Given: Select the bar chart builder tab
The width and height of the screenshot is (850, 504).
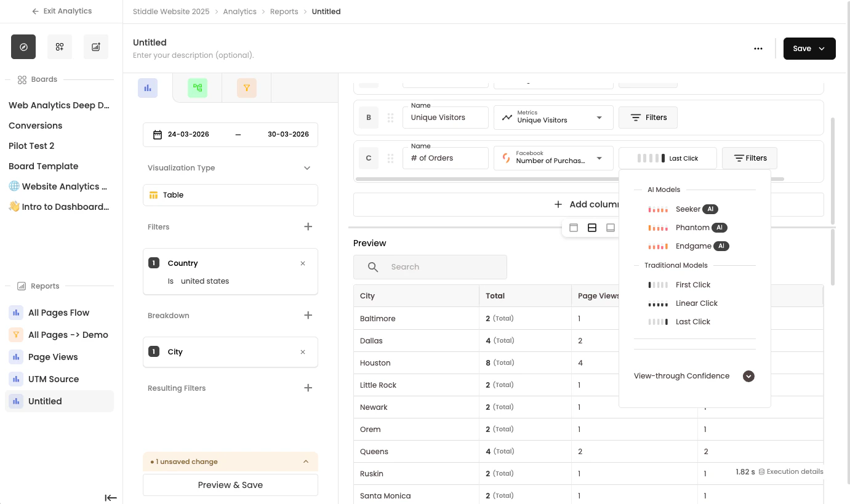Looking at the screenshot, I should 148,88.
